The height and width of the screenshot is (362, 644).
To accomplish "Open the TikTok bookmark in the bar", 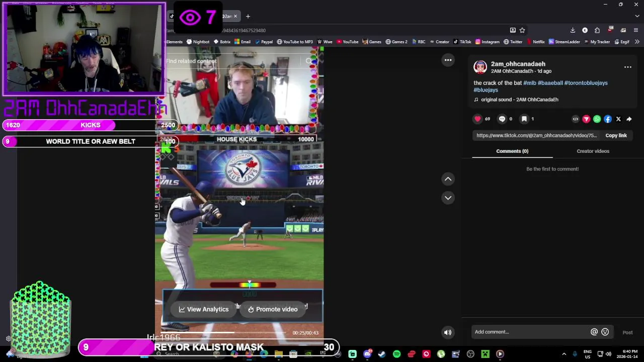I will [x=462, y=42].
